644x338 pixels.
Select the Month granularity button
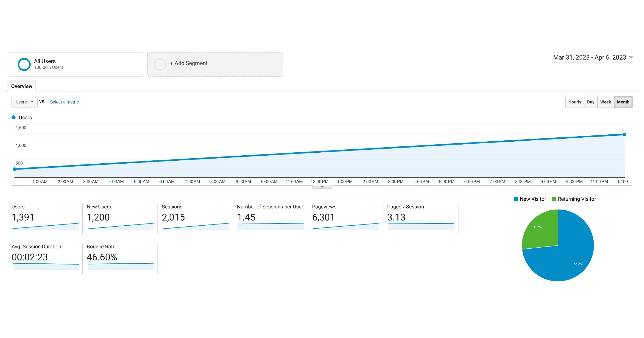pyautogui.click(x=623, y=102)
